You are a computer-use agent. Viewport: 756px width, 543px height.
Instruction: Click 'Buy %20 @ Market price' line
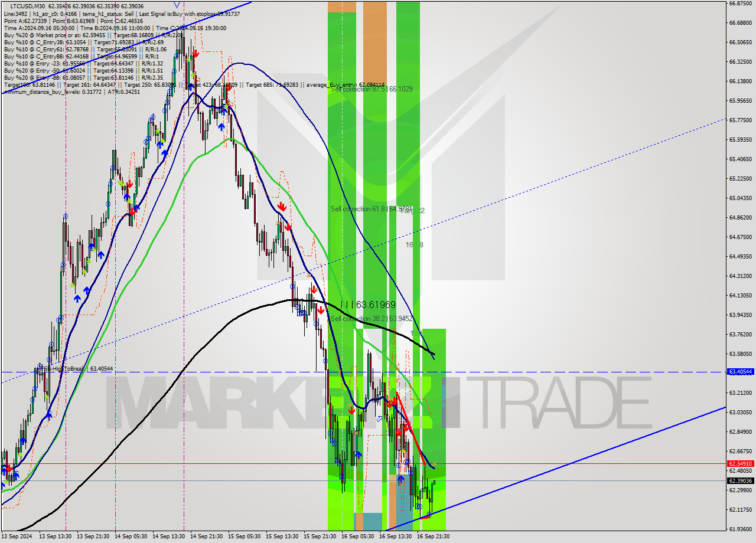pyautogui.click(x=93, y=35)
